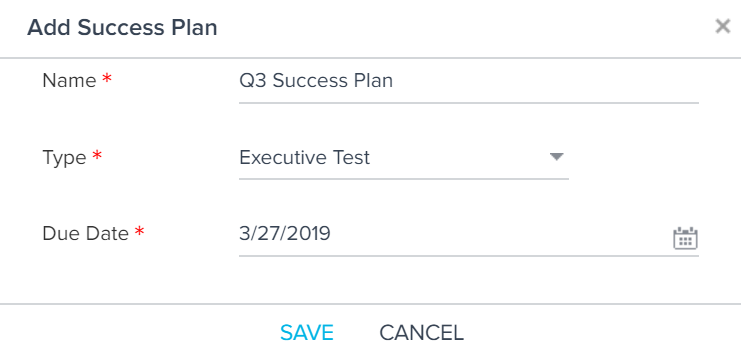The height and width of the screenshot is (363, 741).
Task: Click the red required asterisk beside Type
Action: tap(97, 155)
